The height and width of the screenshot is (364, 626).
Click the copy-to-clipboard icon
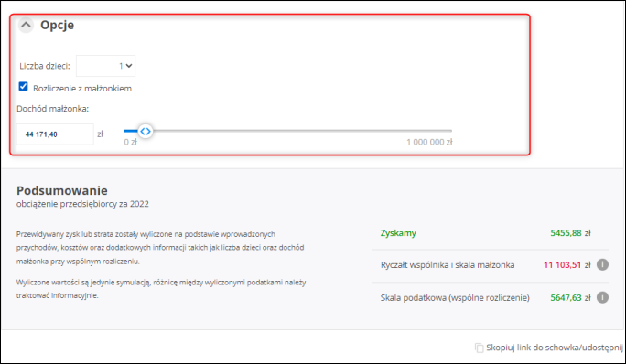tap(479, 348)
